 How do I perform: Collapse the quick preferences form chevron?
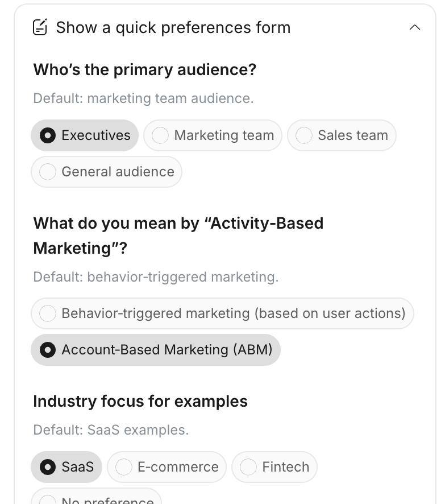[415, 27]
